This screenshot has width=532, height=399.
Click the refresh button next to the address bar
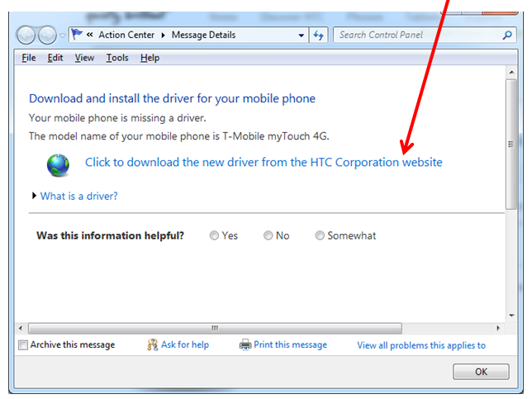click(319, 35)
